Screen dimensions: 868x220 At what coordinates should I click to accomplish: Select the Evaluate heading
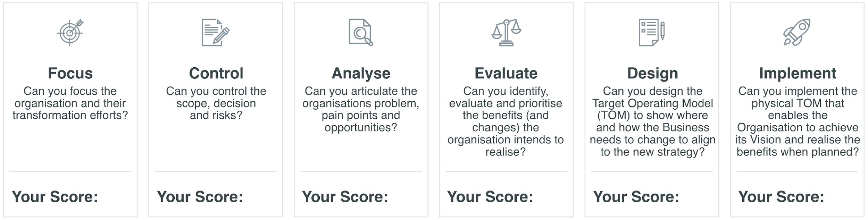click(506, 73)
